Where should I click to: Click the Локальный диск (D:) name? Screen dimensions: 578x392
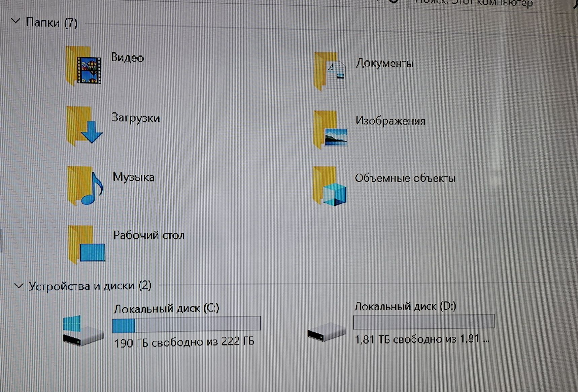[x=405, y=306]
